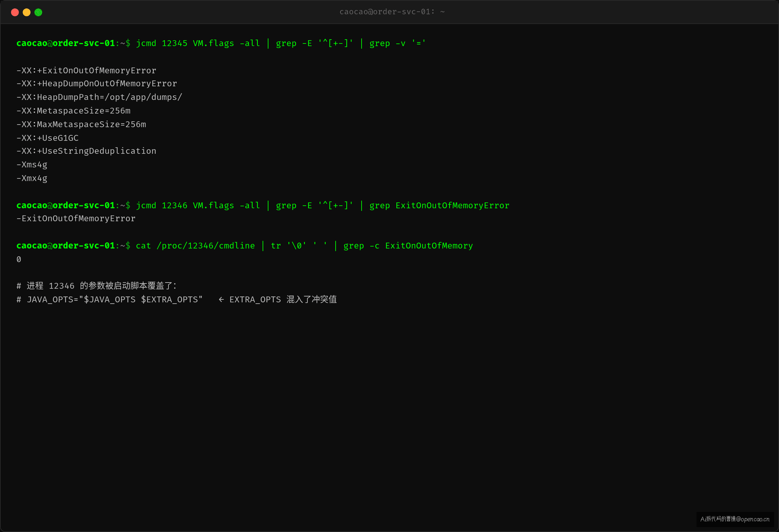Click the red close window button
779x532 pixels.
pyautogui.click(x=15, y=12)
